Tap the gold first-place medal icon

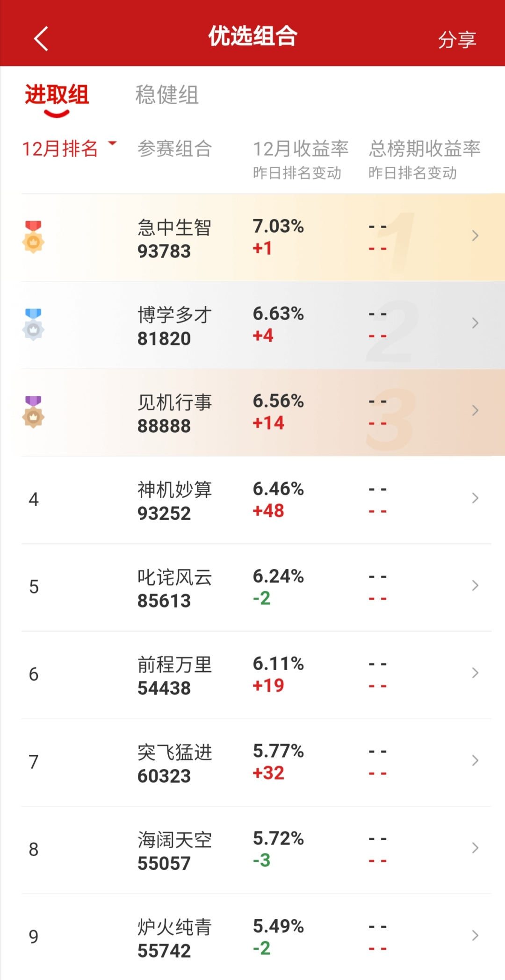[x=33, y=237]
